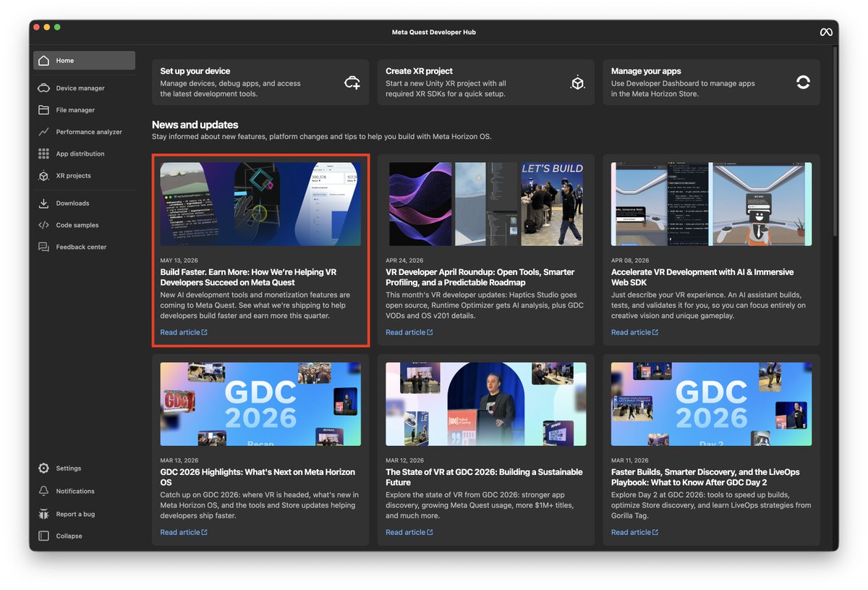Image resolution: width=868 pixels, height=590 pixels.
Task: Click the Build Faster. Earn More title
Action: tap(248, 277)
